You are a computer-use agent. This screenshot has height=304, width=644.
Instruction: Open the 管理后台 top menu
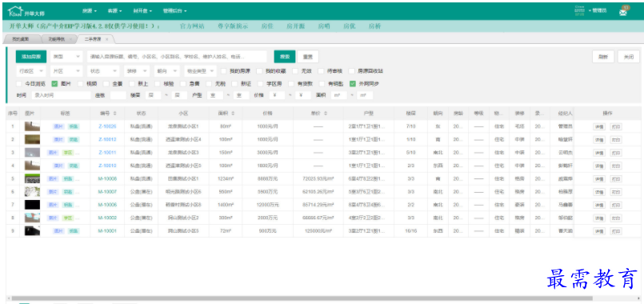tap(174, 10)
